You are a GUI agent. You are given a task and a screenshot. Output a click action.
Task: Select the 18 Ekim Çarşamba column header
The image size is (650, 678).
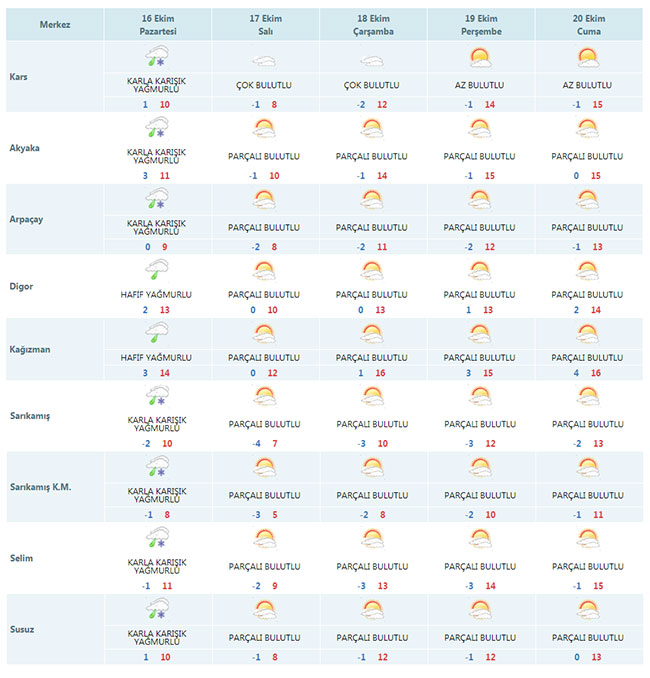click(373, 25)
